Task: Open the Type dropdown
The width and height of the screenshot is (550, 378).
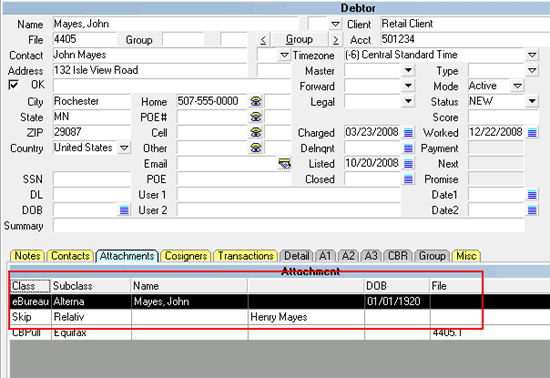Action: click(x=532, y=70)
